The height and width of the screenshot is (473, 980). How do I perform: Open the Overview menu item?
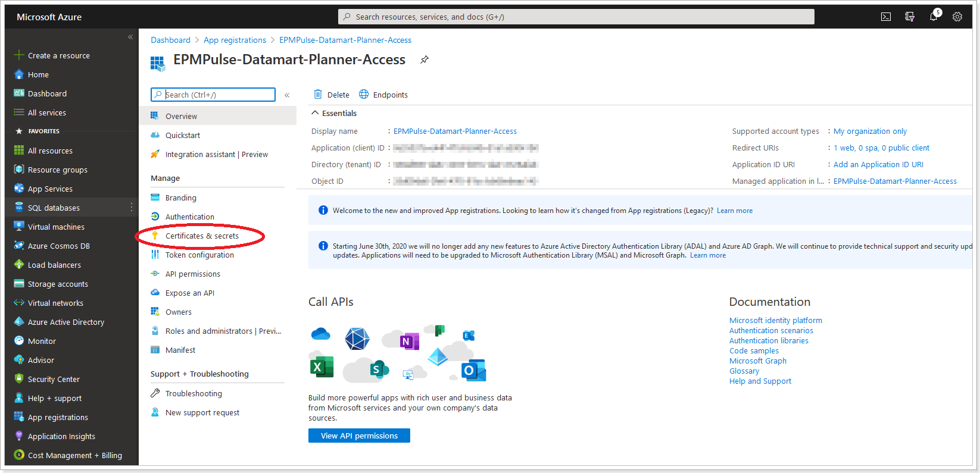pos(218,116)
